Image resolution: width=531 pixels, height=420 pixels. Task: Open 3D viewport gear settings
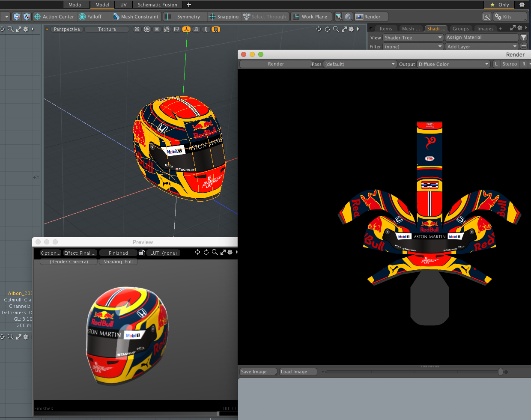point(351,29)
